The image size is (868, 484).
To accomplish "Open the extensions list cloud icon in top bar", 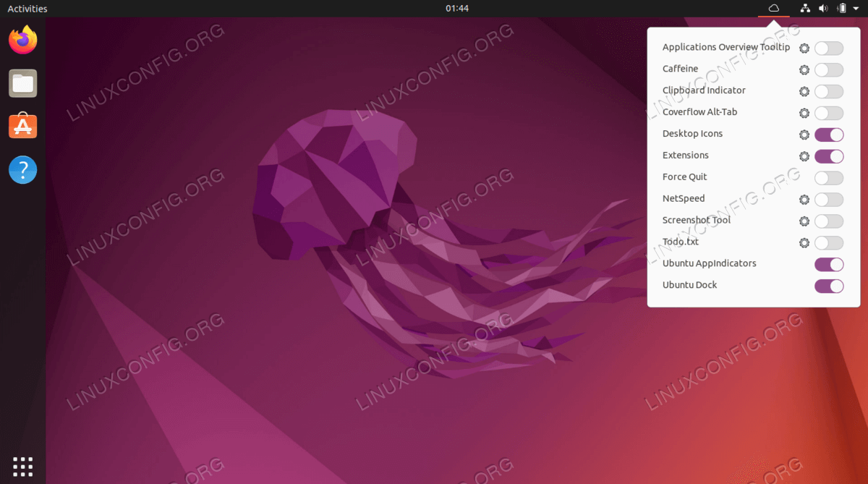I will [774, 9].
